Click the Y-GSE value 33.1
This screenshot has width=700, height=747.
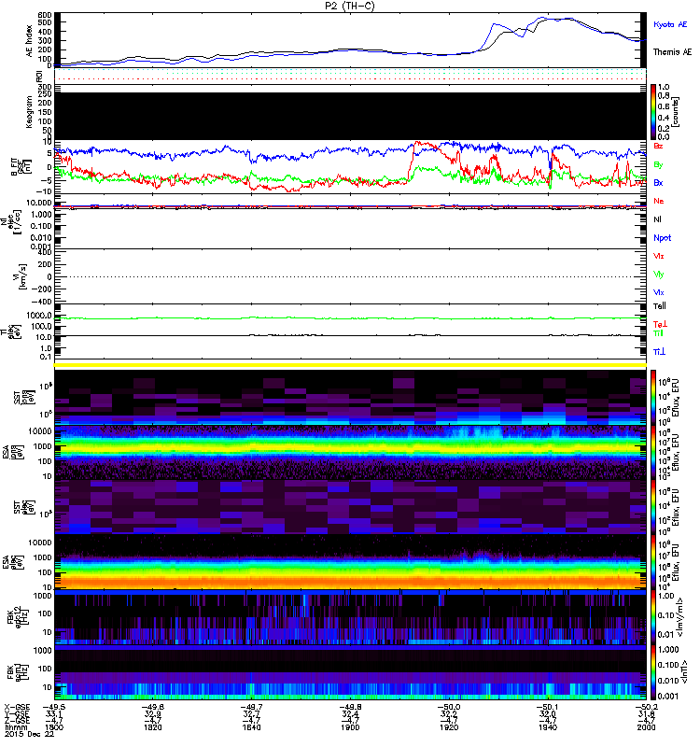click(54, 714)
